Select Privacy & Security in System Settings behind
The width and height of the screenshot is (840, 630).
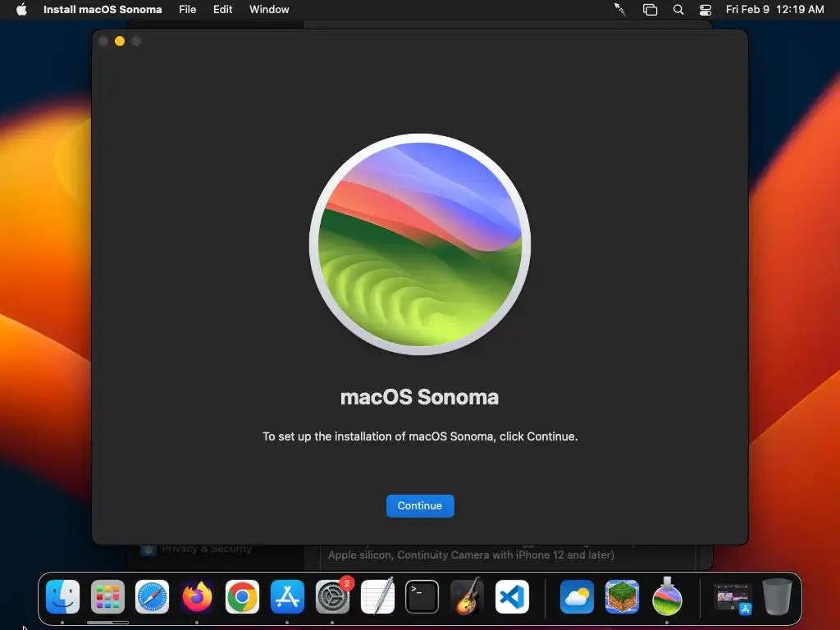click(207, 549)
